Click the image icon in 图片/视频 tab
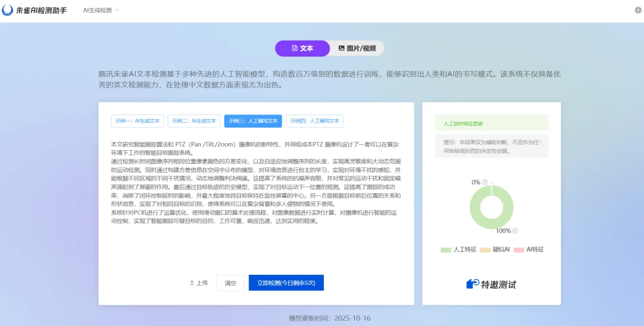Image resolution: width=644 pixels, height=326 pixels. point(341,48)
